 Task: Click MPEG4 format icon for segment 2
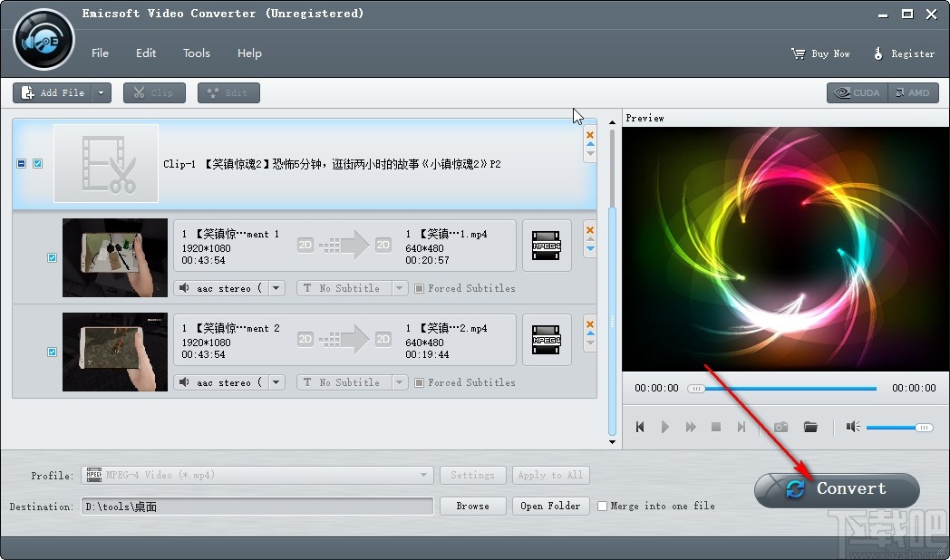547,340
